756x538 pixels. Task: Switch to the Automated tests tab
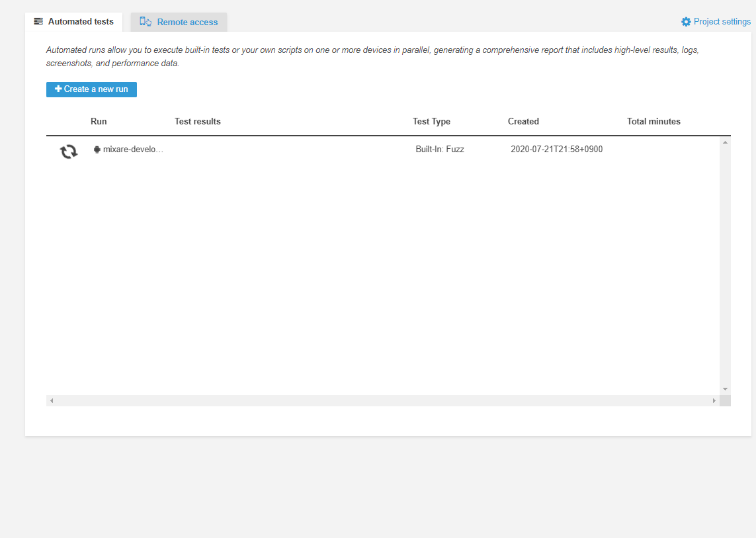[x=74, y=22]
